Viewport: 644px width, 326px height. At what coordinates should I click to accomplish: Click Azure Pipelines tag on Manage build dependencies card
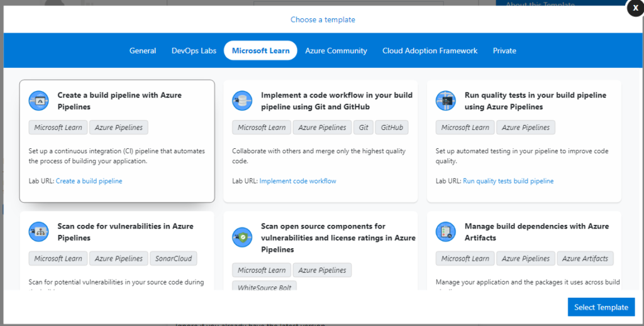[x=526, y=259]
